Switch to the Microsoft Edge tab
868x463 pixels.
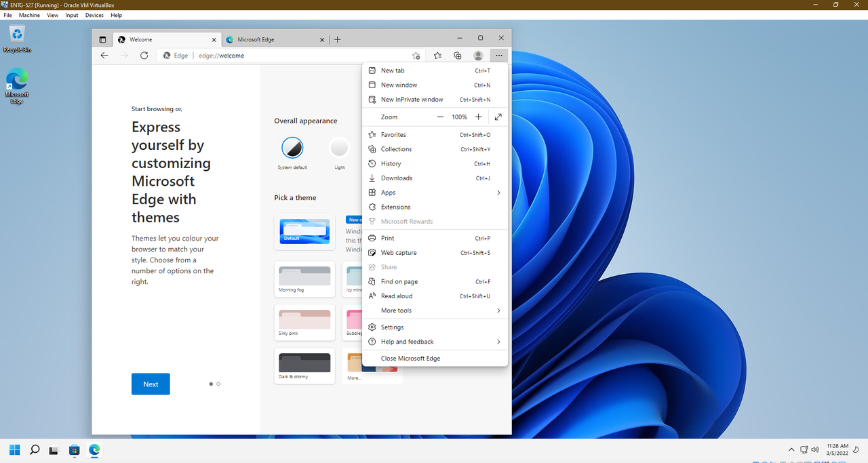click(x=275, y=39)
